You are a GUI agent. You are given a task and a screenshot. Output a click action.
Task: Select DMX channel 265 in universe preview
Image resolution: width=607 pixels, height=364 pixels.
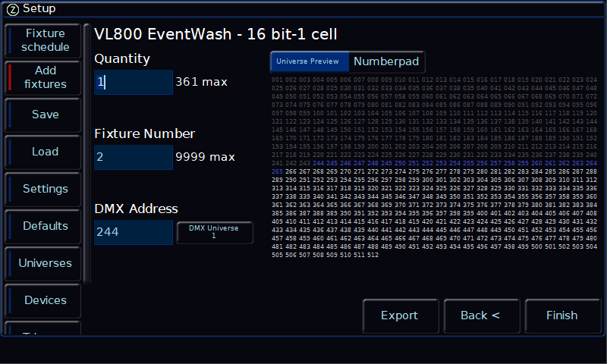277,171
